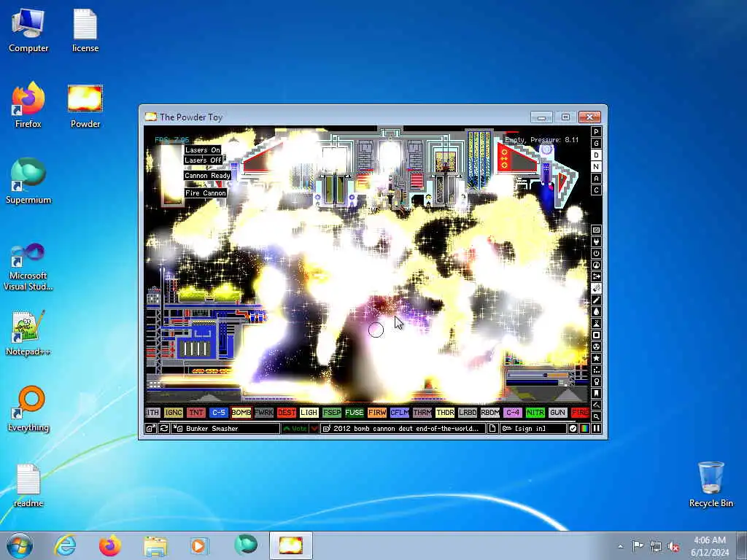Click the sign in button
Screen dimensions: 747x560
coord(533,429)
